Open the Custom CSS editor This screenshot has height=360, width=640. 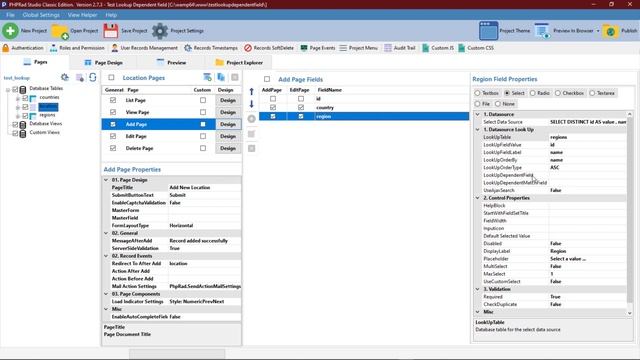tap(476, 48)
